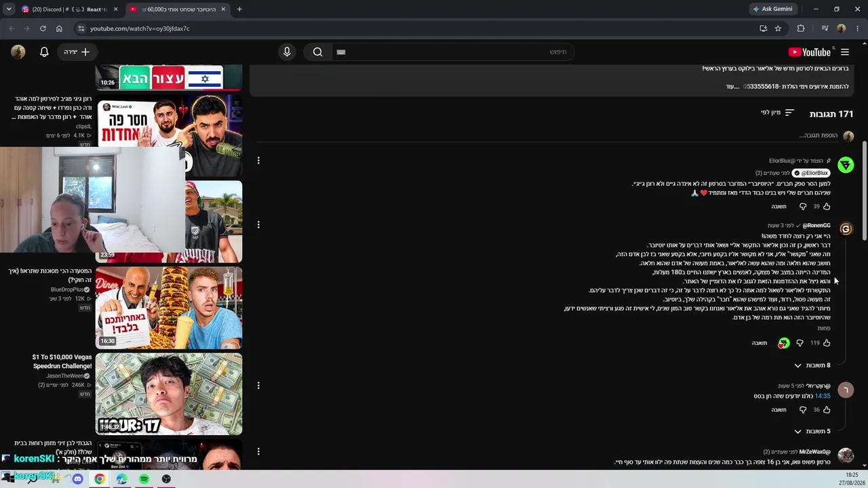
Task: Click the YouTube search input field
Action: (453, 52)
